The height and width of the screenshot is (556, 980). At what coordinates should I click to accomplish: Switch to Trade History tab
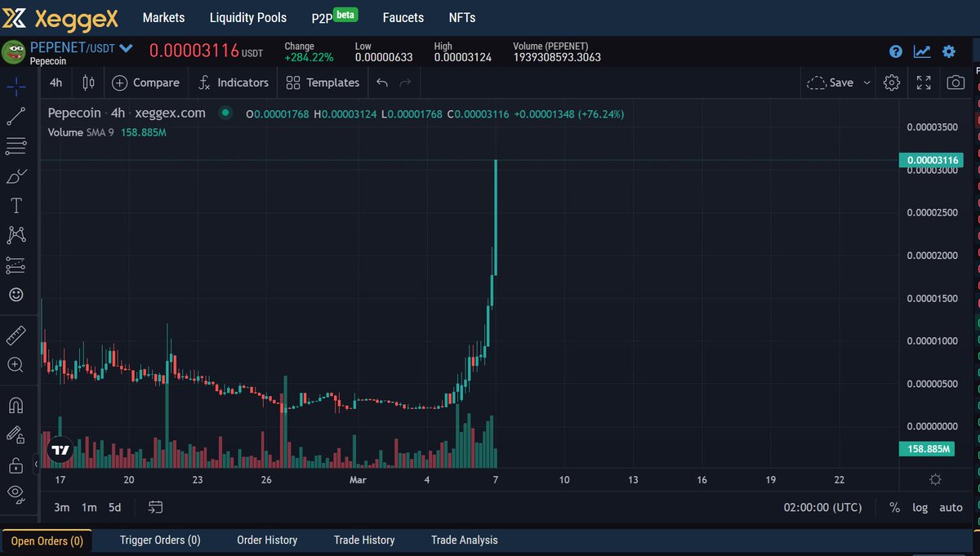point(364,540)
